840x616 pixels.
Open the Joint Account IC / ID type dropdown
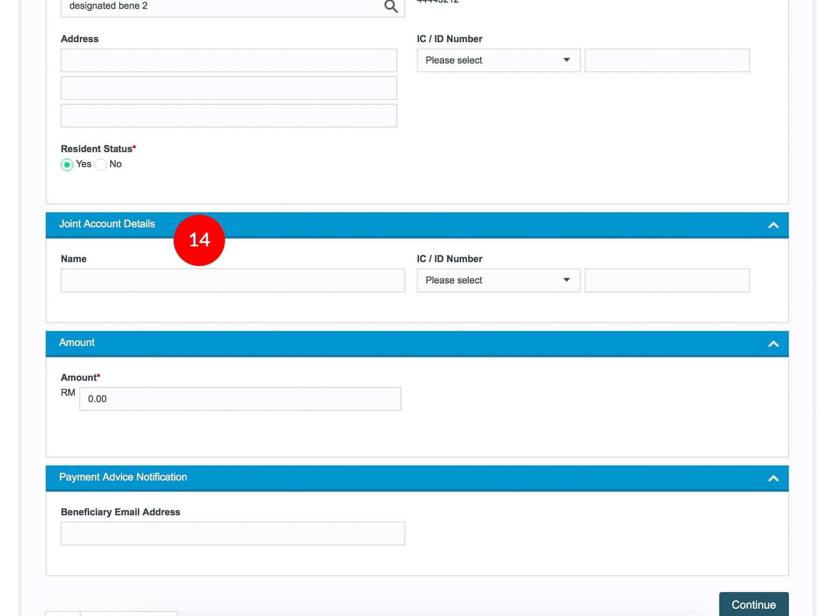pos(498,280)
